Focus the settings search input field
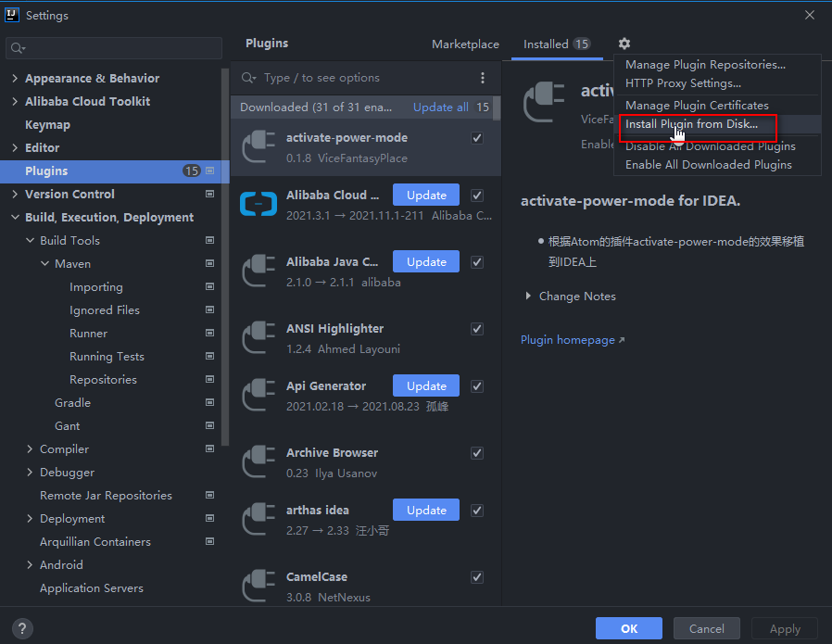 [x=114, y=48]
